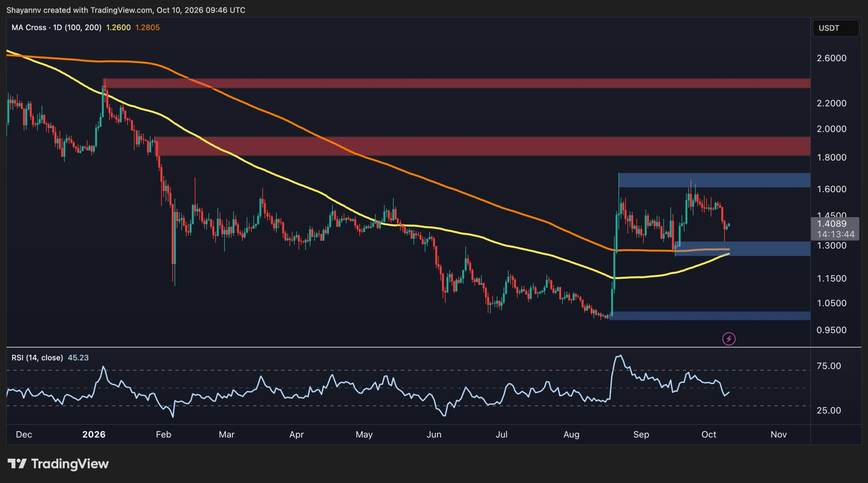The height and width of the screenshot is (483, 868).
Task: Click the Oct label on time axis
Action: click(x=709, y=435)
